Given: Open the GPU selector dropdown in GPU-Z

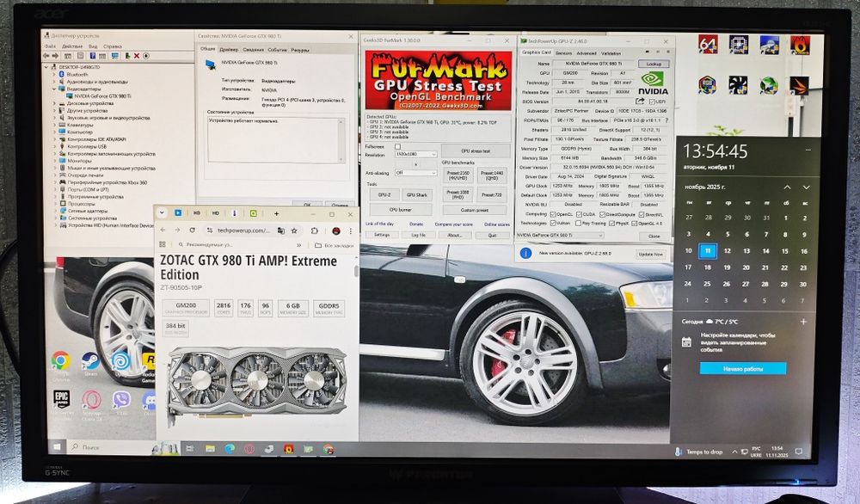Looking at the screenshot, I should (560, 236).
